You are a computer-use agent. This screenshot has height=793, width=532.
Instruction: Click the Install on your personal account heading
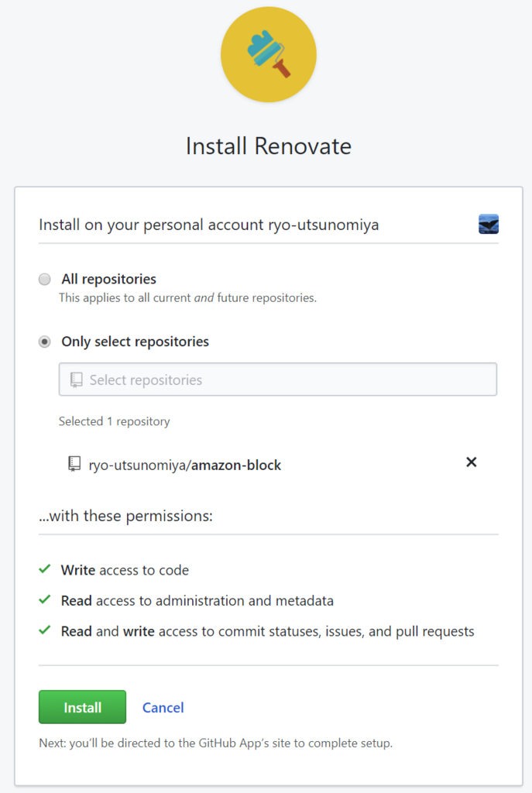click(209, 225)
